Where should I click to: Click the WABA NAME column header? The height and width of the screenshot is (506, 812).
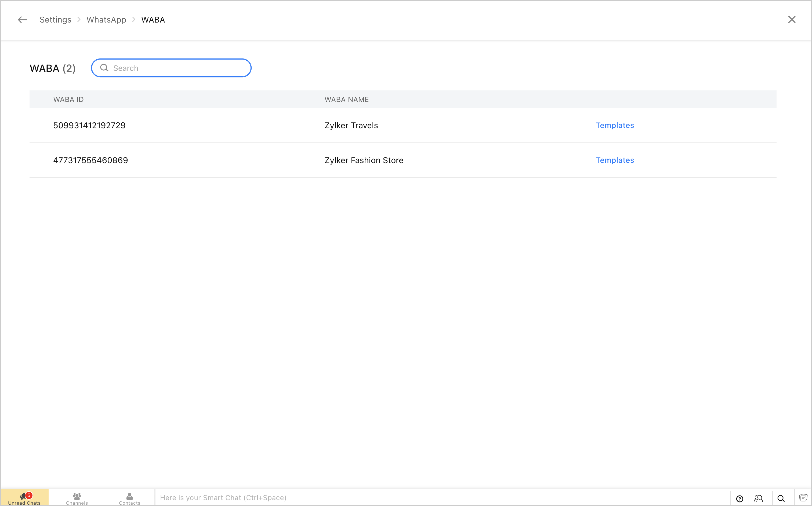coord(347,99)
